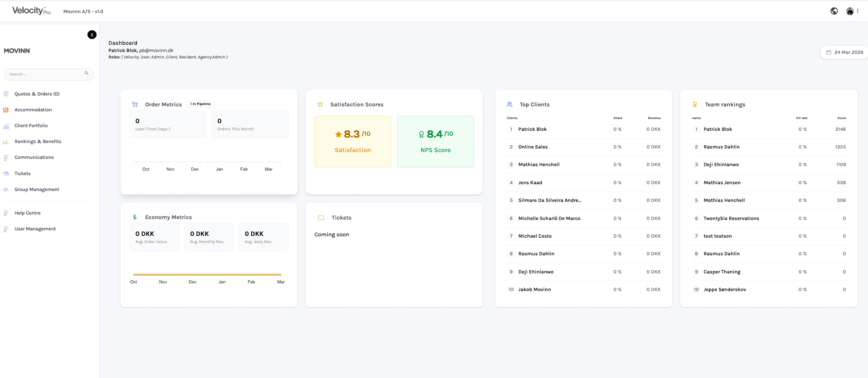Screen dimensions: 868x378
Task: Click the Quotes & Orders sidebar icon
Action: point(6,94)
